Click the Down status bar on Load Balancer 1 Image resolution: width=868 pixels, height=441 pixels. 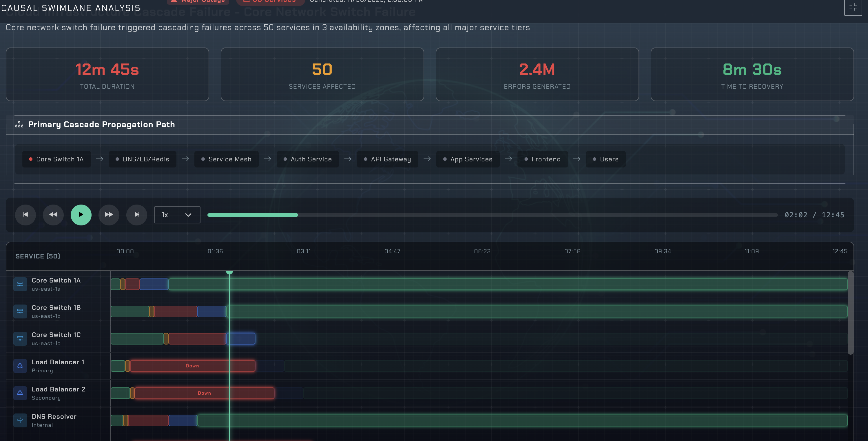pyautogui.click(x=192, y=366)
